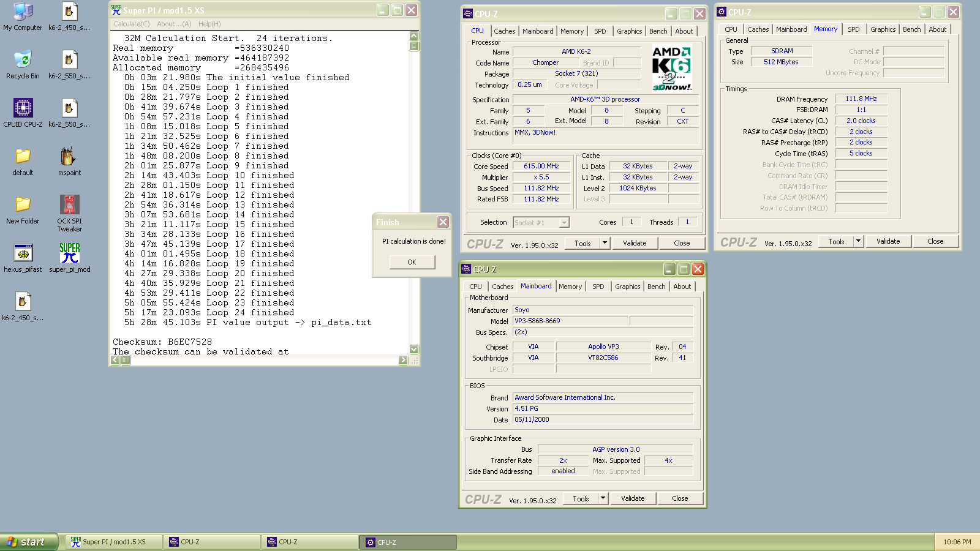
Task: Click Super PI horizontal scroll left arrow
Action: pyautogui.click(x=115, y=360)
